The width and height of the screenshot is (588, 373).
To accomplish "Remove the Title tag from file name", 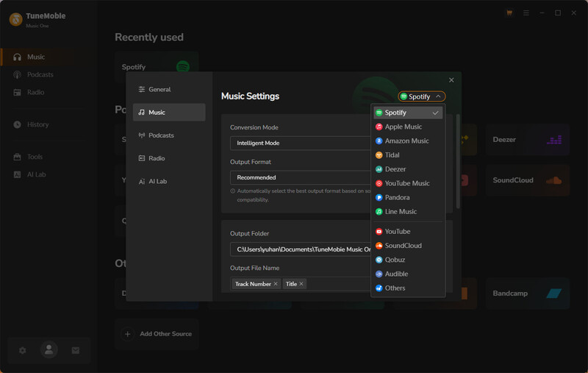I will (x=301, y=284).
